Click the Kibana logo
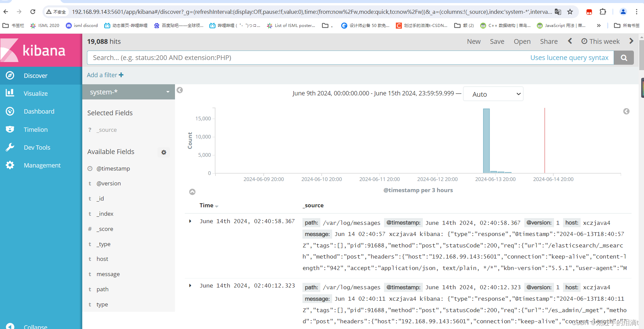644x329 pixels. [41, 50]
